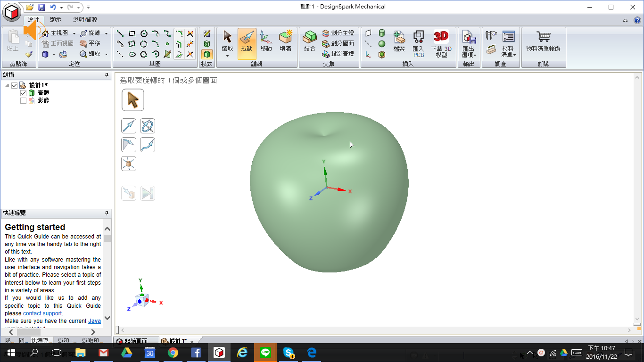Screen dimensions: 644x362
Task: Open the 選取 dropdown arrow
Action: click(227, 56)
